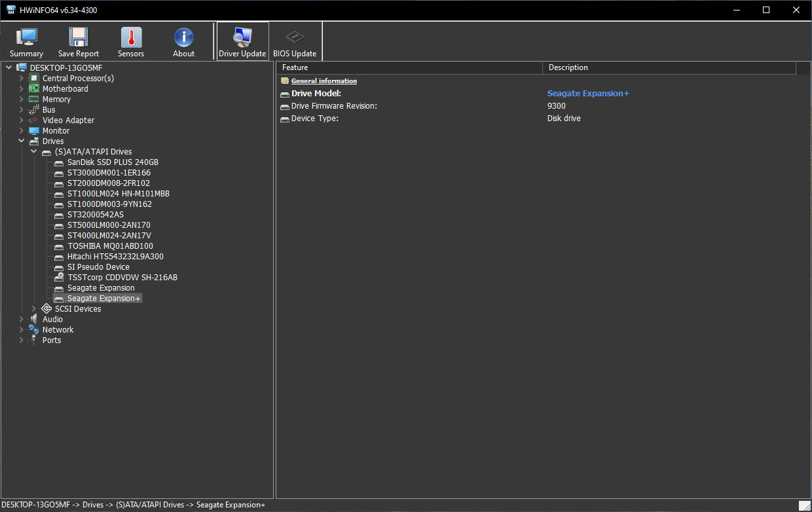The height and width of the screenshot is (512, 812).
Task: Expand the Network tree node
Action: 21,330
